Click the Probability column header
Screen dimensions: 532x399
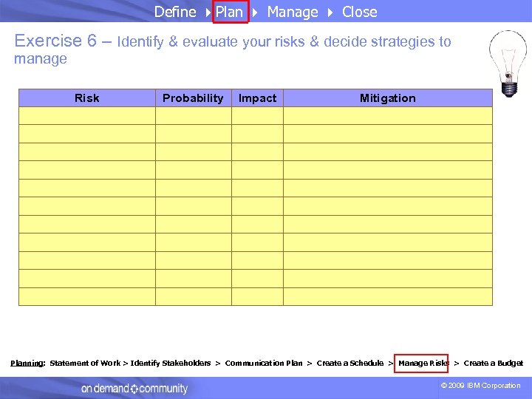(193, 98)
